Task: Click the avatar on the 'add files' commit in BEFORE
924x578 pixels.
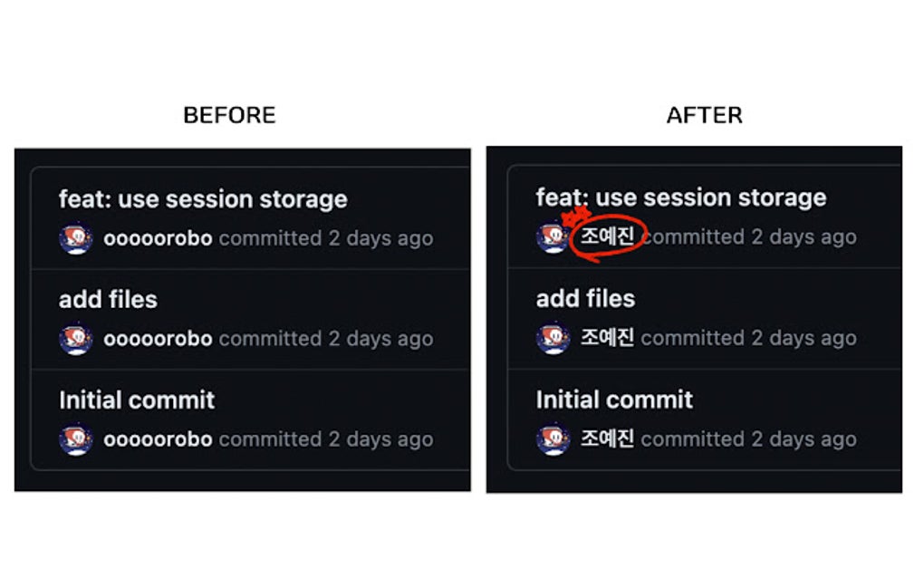Action: tap(75, 339)
